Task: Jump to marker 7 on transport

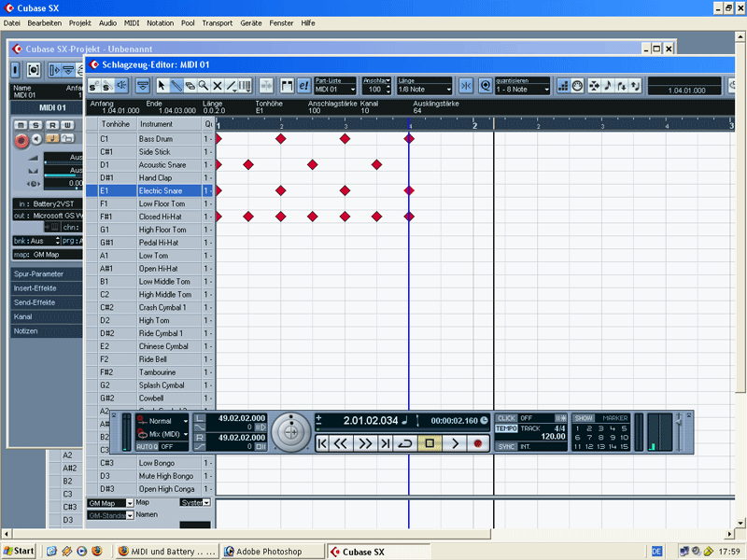Action: [589, 437]
